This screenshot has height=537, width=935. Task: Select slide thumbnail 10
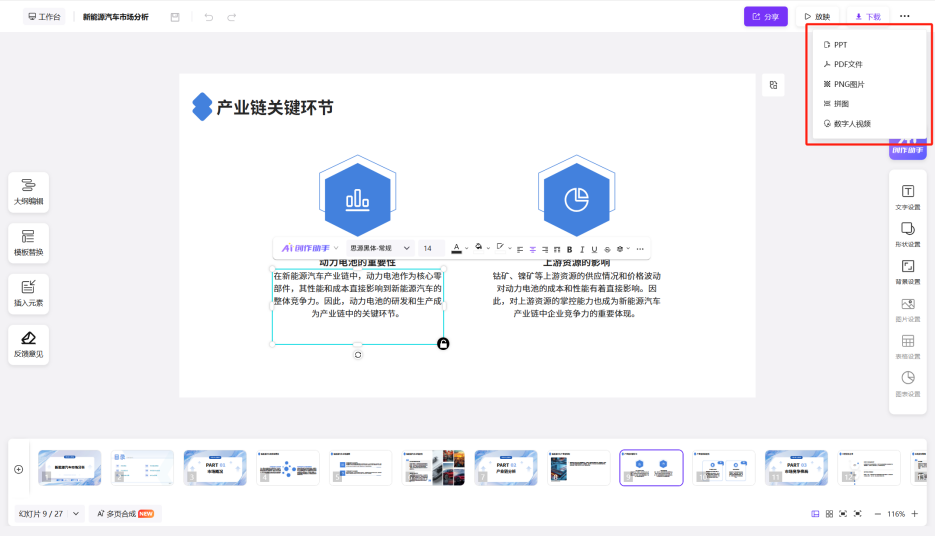tap(723, 468)
